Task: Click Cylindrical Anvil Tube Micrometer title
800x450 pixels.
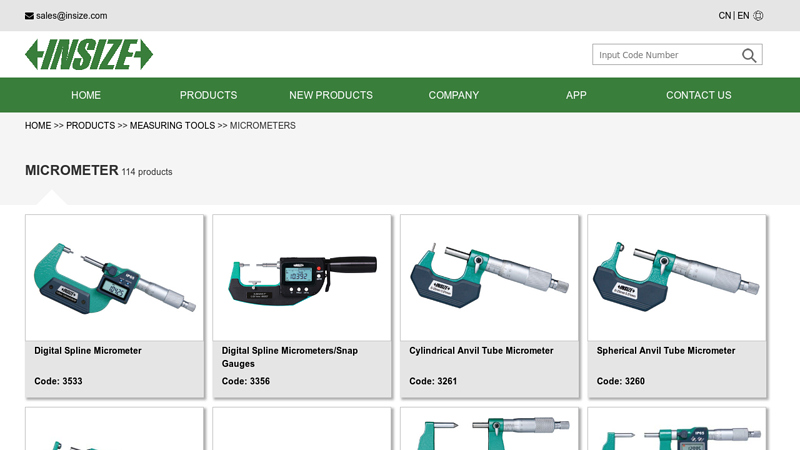Action: tap(481, 351)
